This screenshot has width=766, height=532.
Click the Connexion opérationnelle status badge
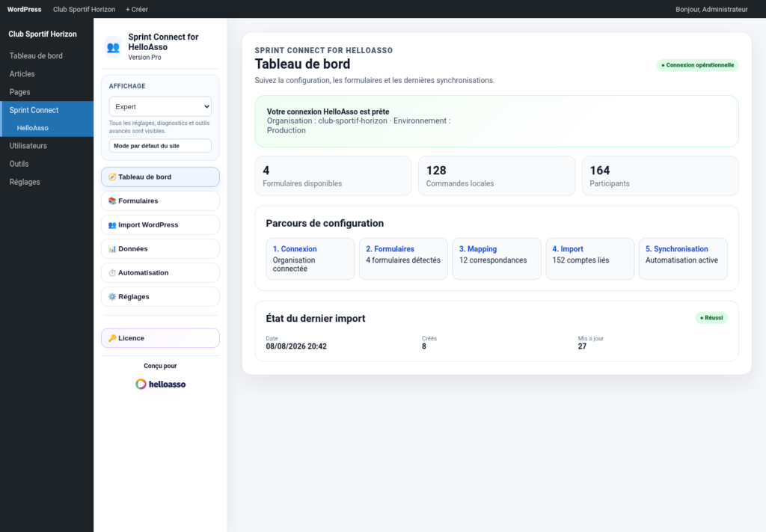coord(697,65)
